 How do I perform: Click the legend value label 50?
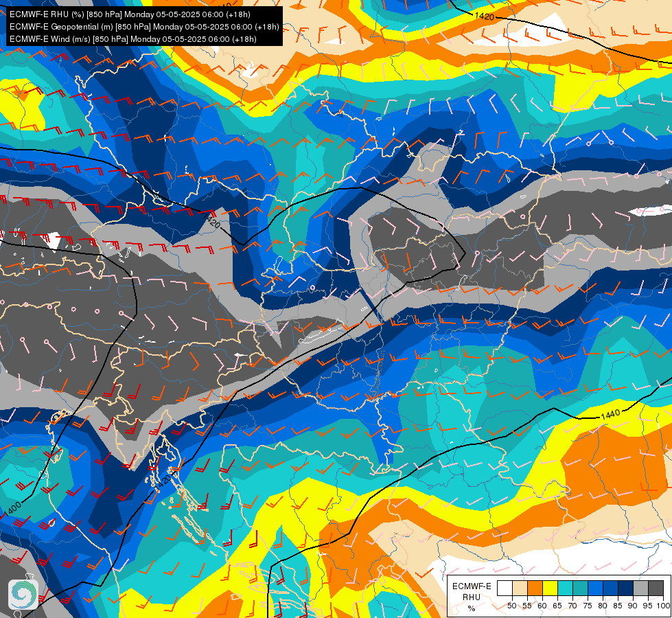pos(511,606)
